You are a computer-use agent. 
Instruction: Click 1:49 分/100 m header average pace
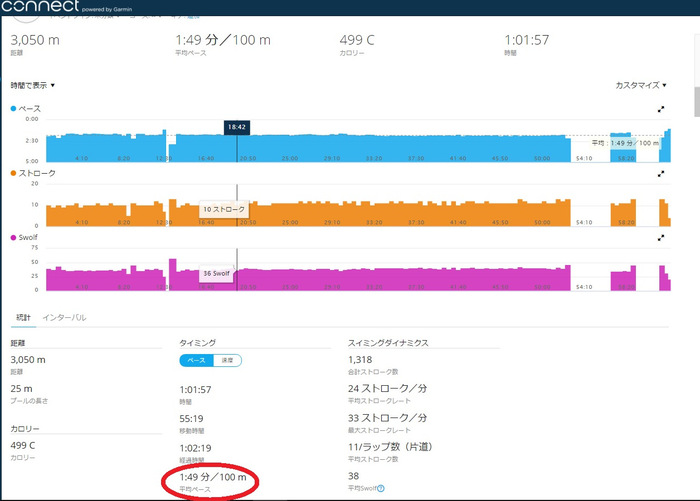pyautogui.click(x=223, y=40)
